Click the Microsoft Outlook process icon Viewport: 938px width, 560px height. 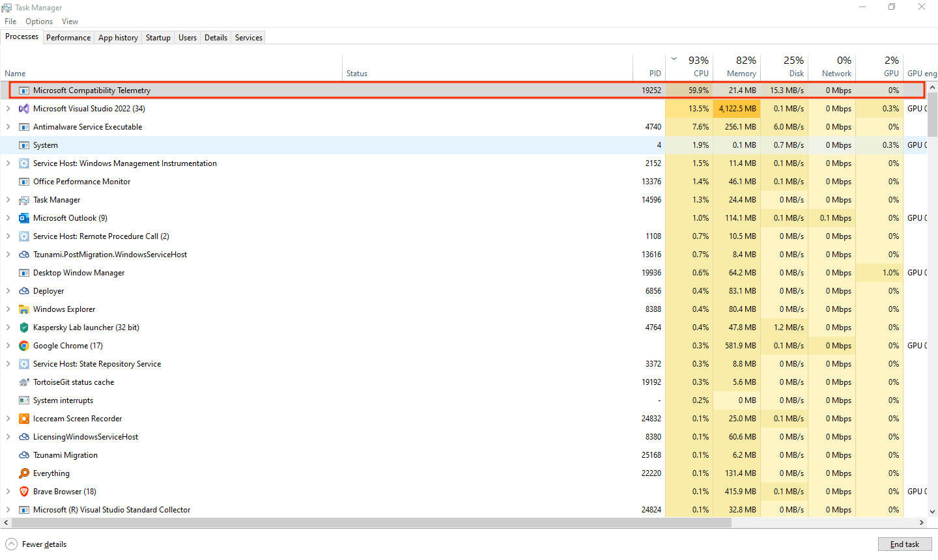24,218
